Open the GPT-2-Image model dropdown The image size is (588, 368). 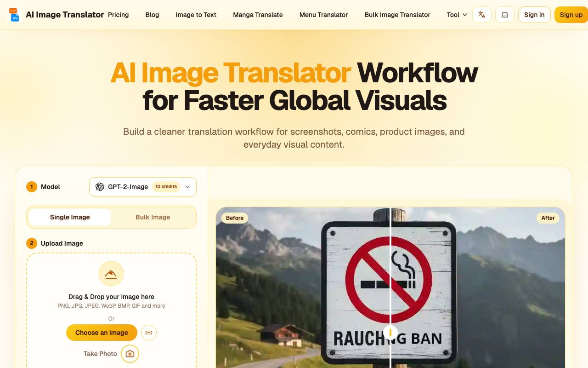pos(143,187)
